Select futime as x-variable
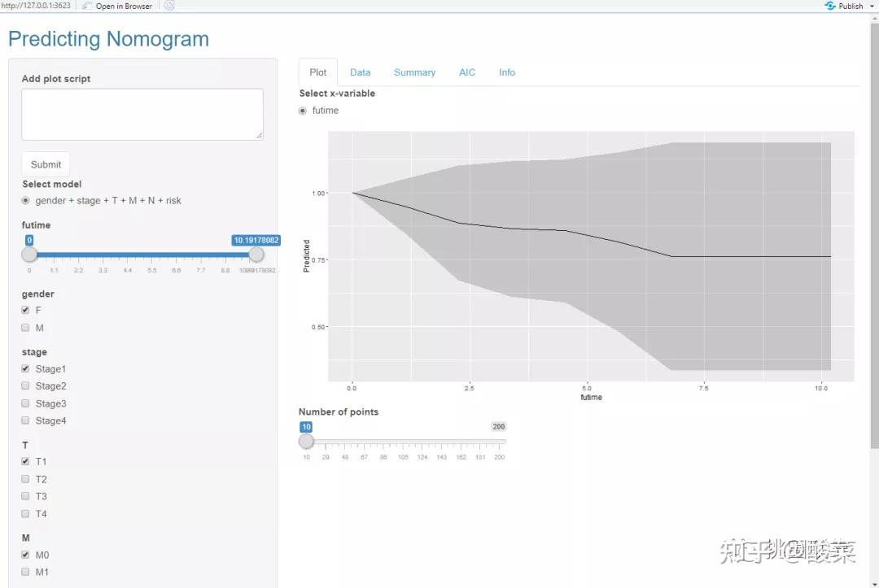Screen dimensions: 879x588 304,111
